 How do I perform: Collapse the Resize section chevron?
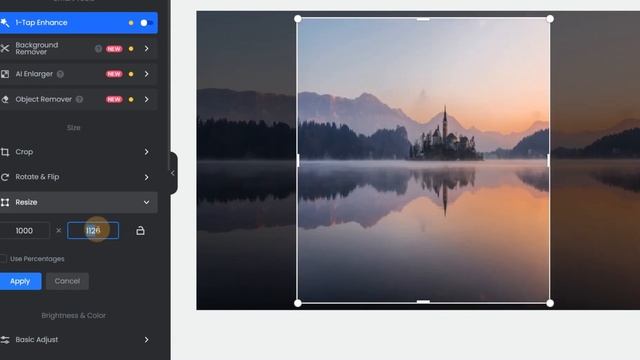147,202
